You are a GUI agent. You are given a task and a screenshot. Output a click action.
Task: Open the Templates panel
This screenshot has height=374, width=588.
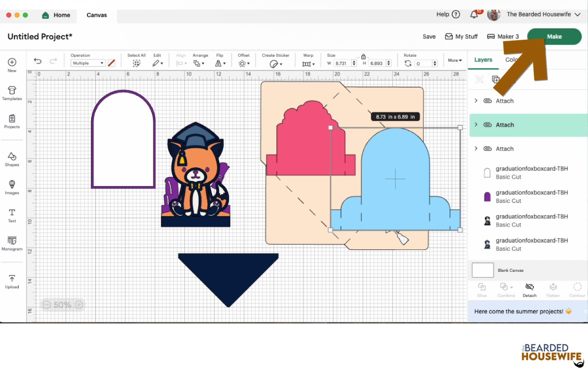click(x=12, y=93)
